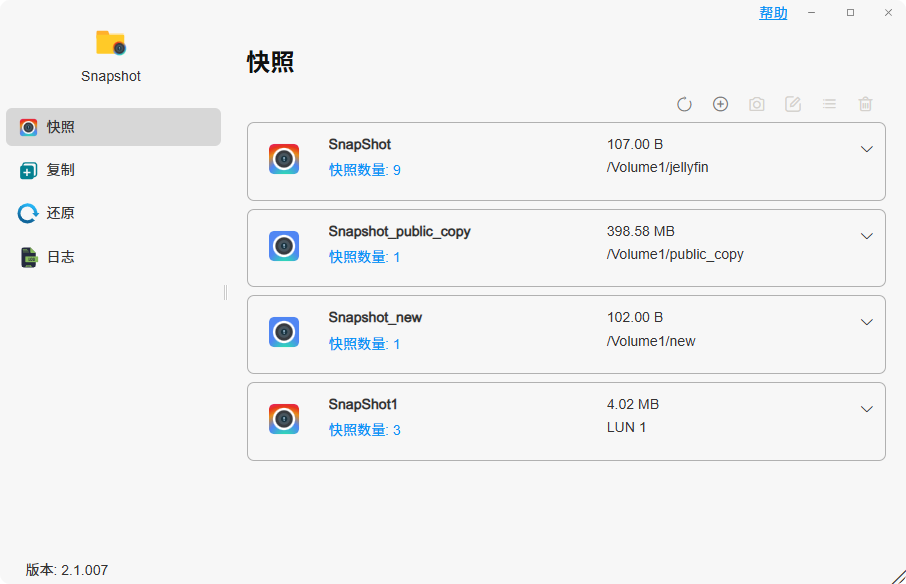
Task: Click the SnapShot entry's camera icon
Action: click(x=284, y=158)
